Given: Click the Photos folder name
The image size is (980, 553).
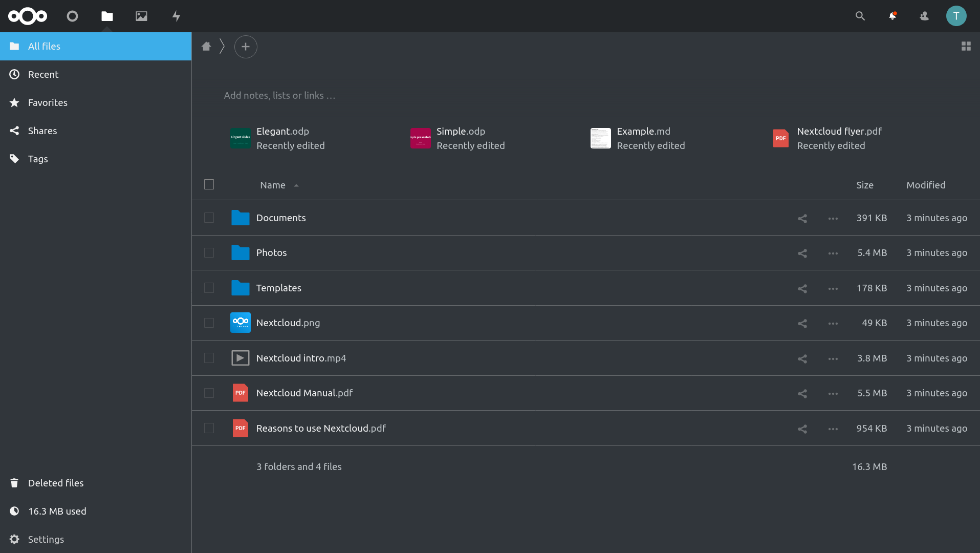Looking at the screenshot, I should [x=271, y=252].
